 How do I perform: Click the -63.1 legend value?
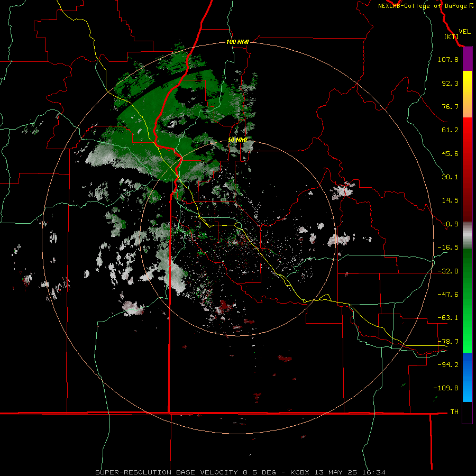coord(448,318)
